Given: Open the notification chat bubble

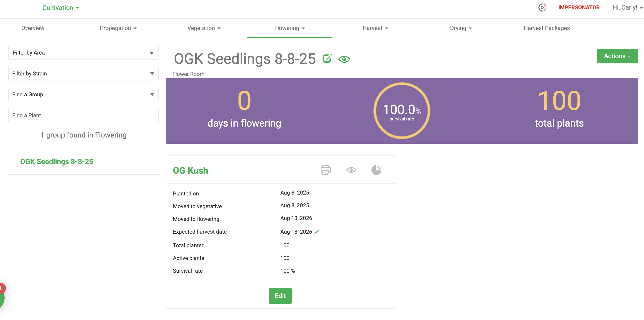Looking at the screenshot, I should pos(2,297).
